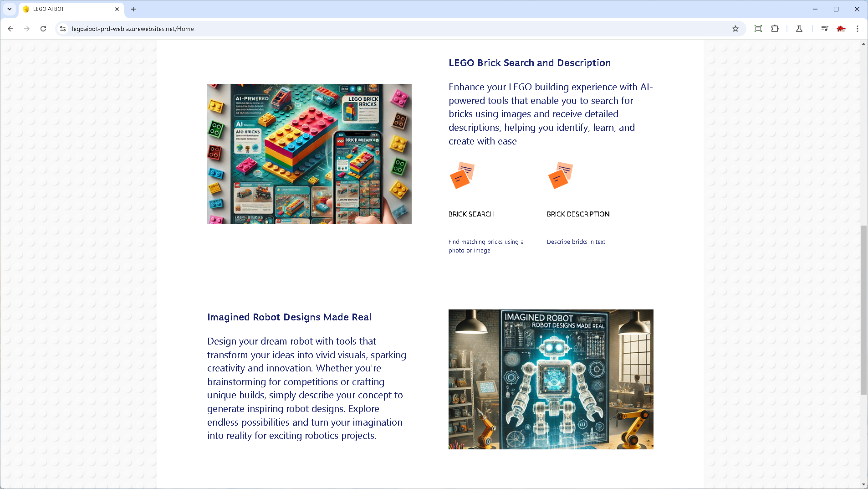
Task: Minimize the browser window
Action: point(815,9)
